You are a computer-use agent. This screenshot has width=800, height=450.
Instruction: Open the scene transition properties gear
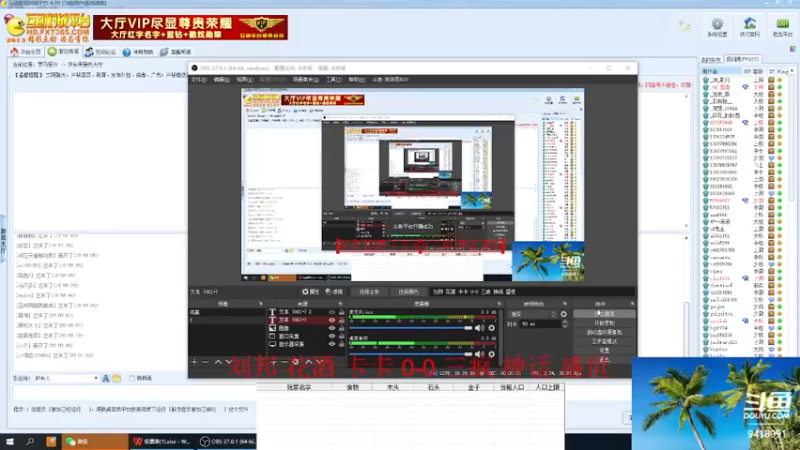tap(563, 314)
